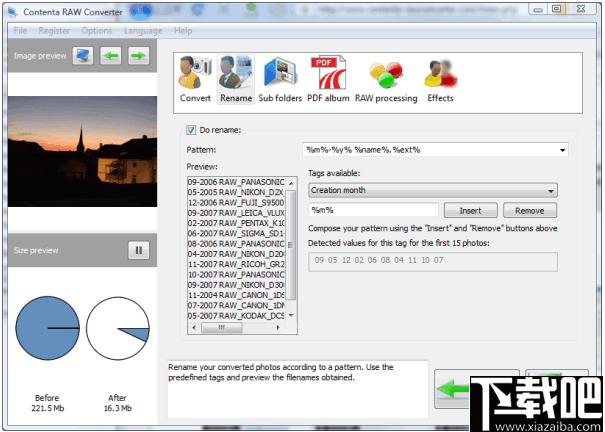605x432 pixels.
Task: Pause the size preview
Action: click(139, 250)
